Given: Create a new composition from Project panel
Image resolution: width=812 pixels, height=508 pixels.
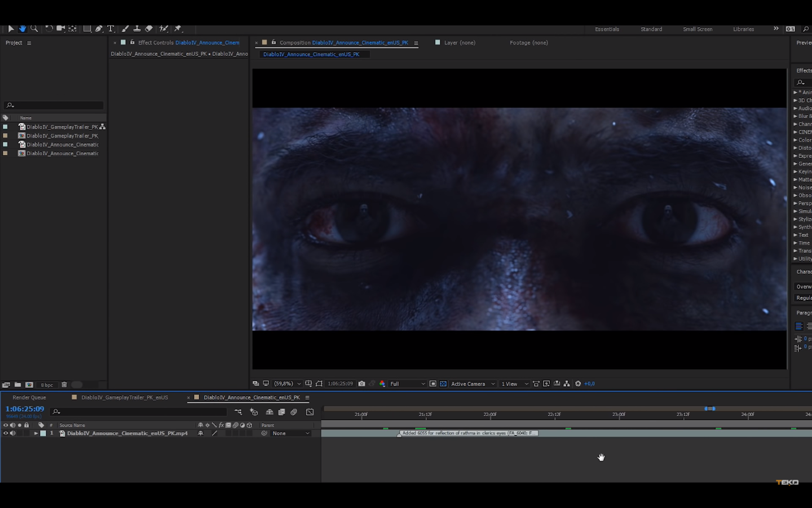Looking at the screenshot, I should coord(29,385).
